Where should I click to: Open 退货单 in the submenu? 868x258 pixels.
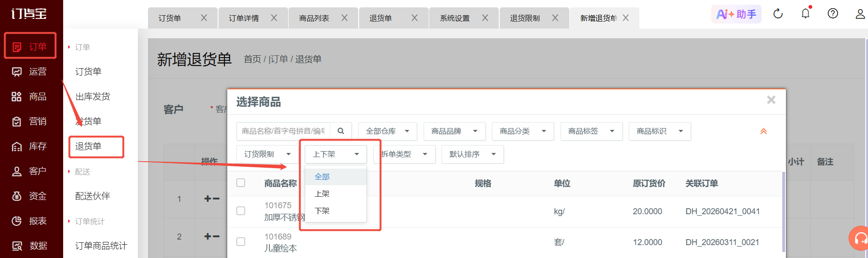pos(88,146)
